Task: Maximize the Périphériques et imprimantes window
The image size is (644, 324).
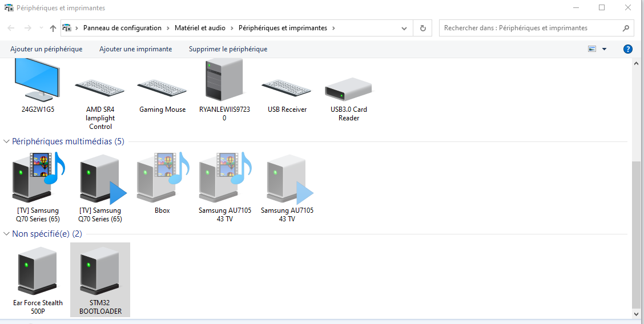Action: pos(602,7)
